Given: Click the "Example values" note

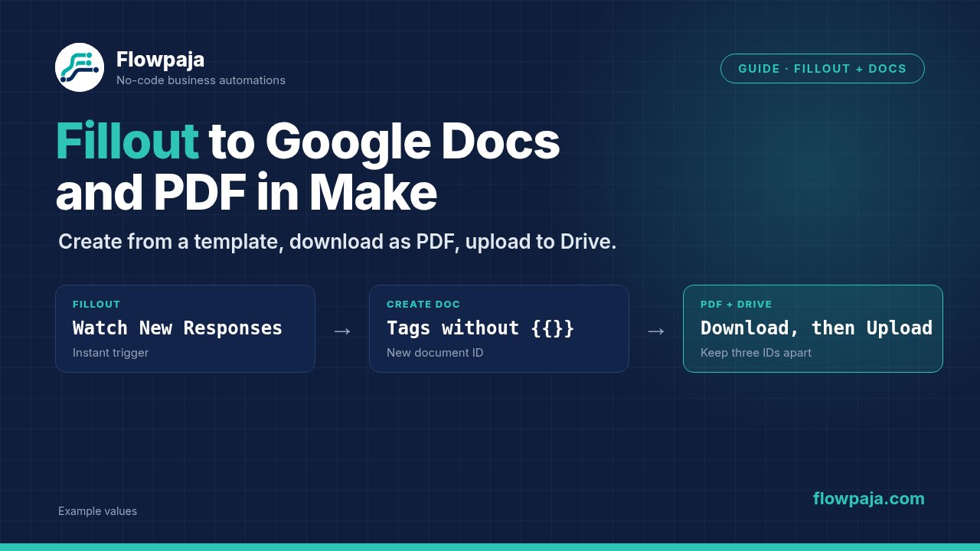Looking at the screenshot, I should [x=97, y=511].
